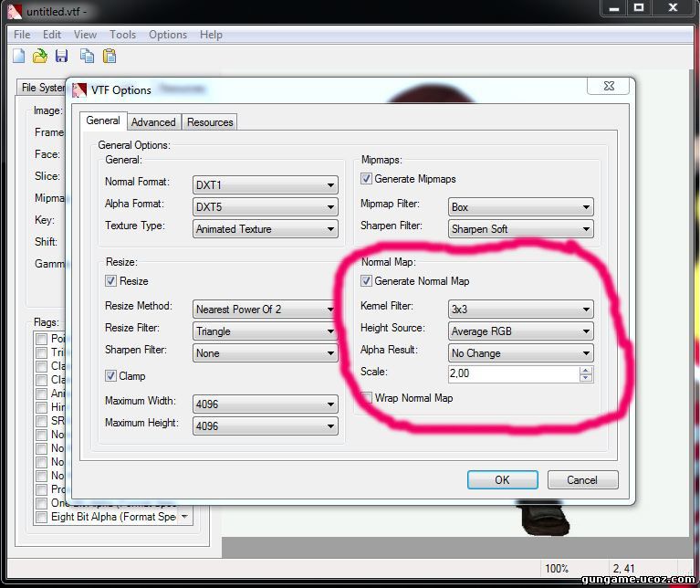Viewport: 700px width, 588px height.
Task: Close the VTF Options dialog
Action: (x=609, y=86)
